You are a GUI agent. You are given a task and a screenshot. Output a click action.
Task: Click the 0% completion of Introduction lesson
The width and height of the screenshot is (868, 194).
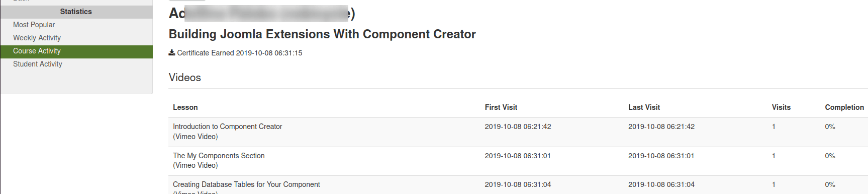(830, 126)
